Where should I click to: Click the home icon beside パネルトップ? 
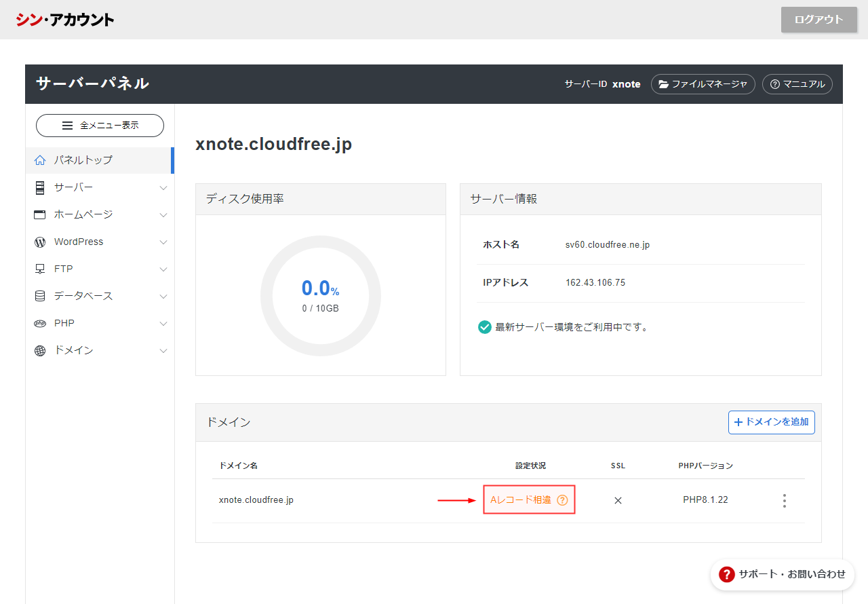coord(40,160)
